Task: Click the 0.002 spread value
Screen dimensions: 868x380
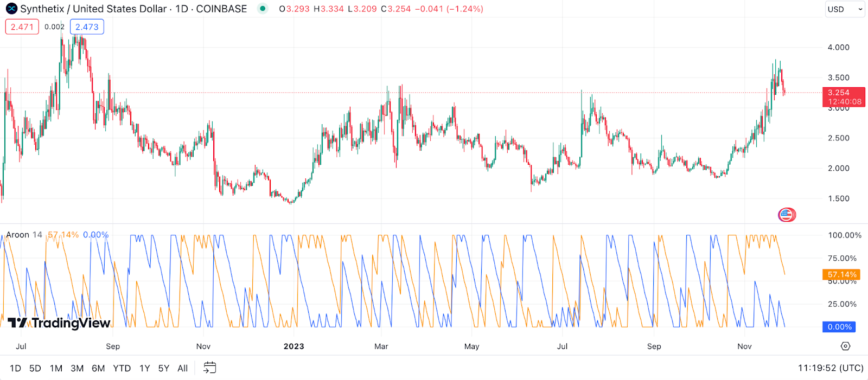Action: (x=54, y=27)
